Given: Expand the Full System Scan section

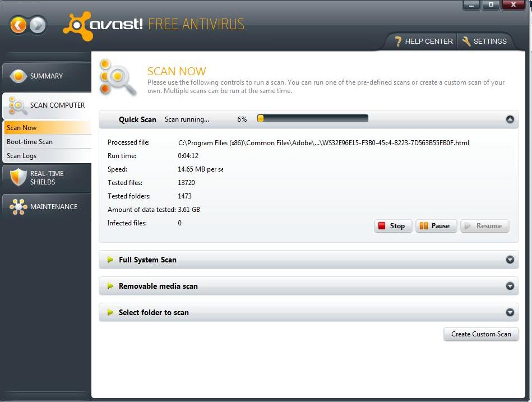Looking at the screenshot, I should coord(510,260).
